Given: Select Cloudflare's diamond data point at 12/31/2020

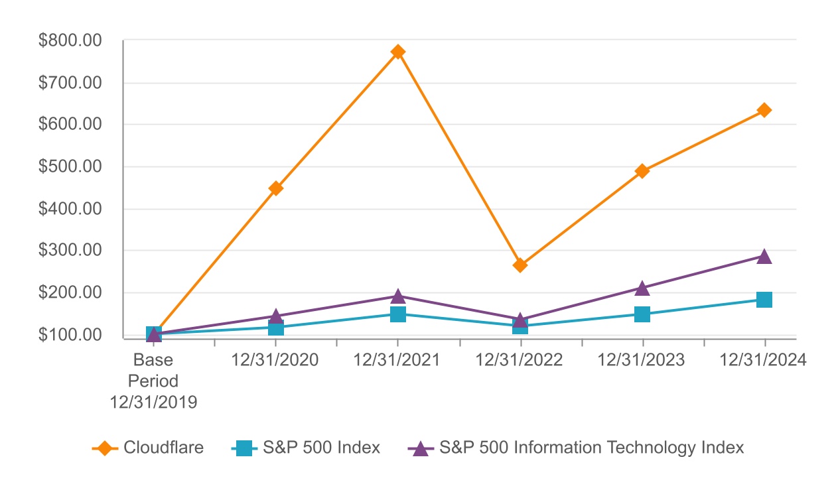Looking at the screenshot, I should point(276,188).
